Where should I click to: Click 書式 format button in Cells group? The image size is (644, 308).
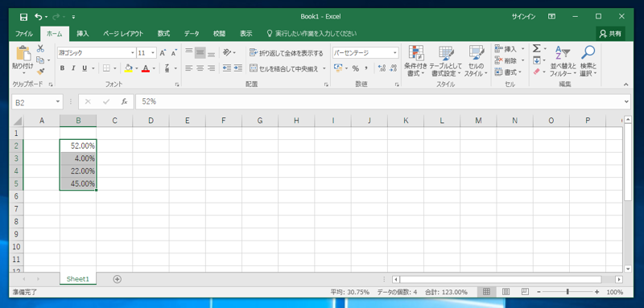[508, 72]
